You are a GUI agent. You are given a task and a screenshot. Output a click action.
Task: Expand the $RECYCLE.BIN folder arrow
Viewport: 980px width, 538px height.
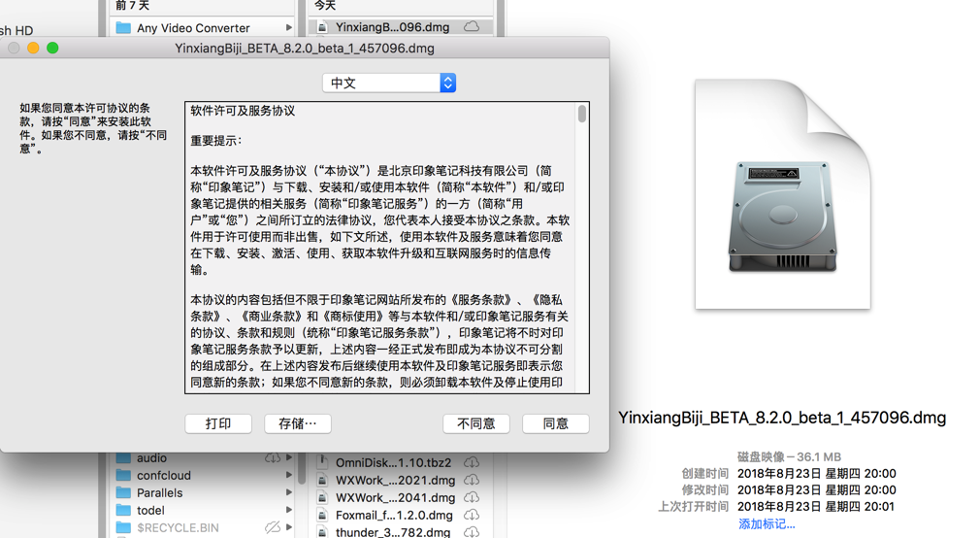point(288,527)
